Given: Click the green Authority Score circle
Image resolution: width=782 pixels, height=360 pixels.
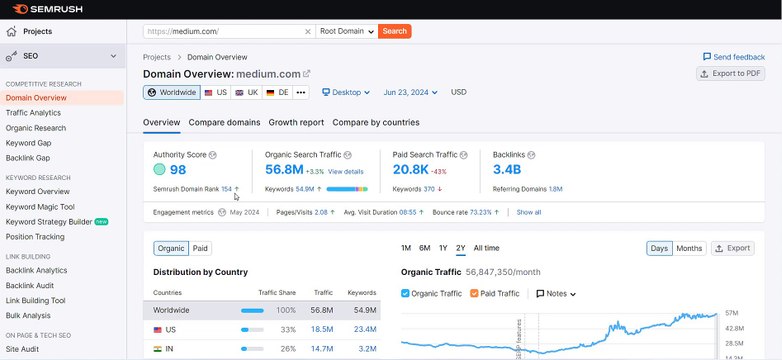Looking at the screenshot, I should [x=159, y=170].
